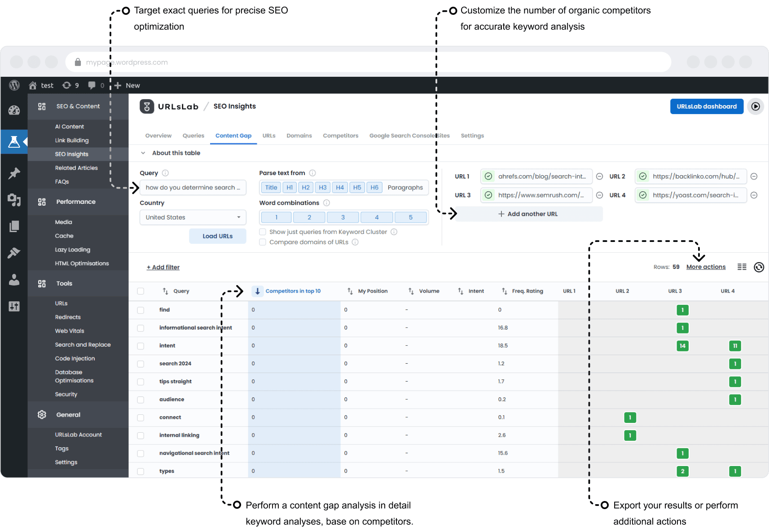Click the Query input field
769x532 pixels.
point(193,188)
